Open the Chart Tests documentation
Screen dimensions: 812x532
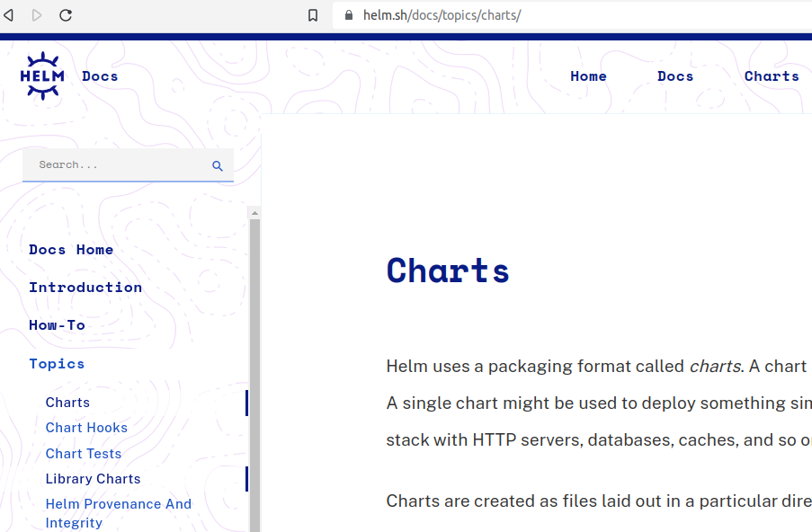click(x=83, y=453)
